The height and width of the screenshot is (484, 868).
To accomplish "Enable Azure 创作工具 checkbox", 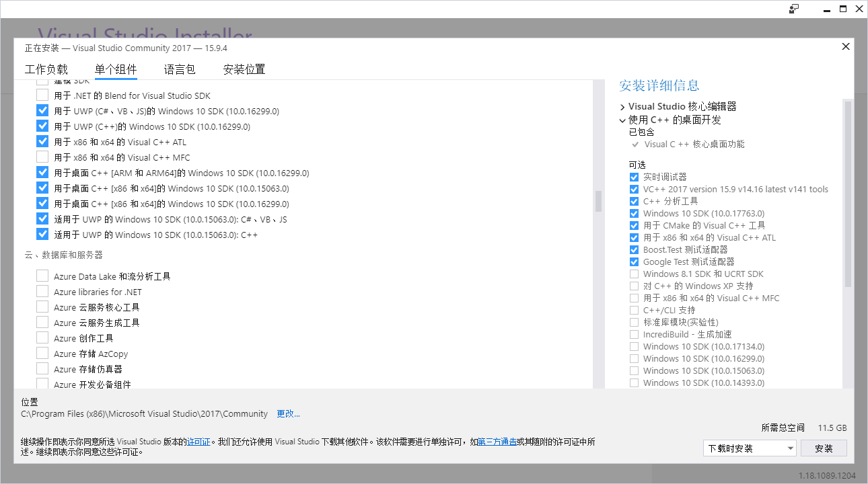I will pos(42,338).
